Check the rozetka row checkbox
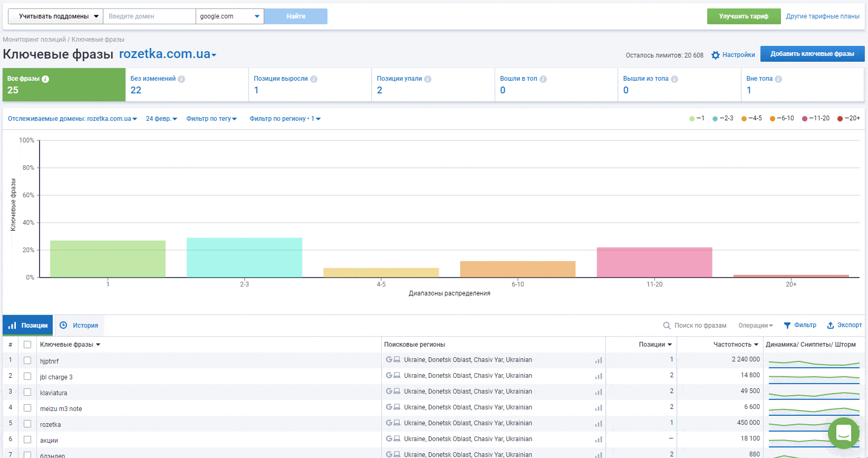 click(x=27, y=424)
